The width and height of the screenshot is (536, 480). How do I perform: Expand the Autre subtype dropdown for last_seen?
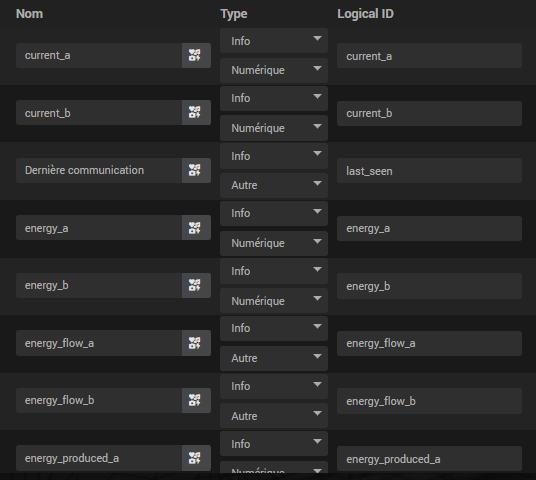pyautogui.click(x=274, y=185)
